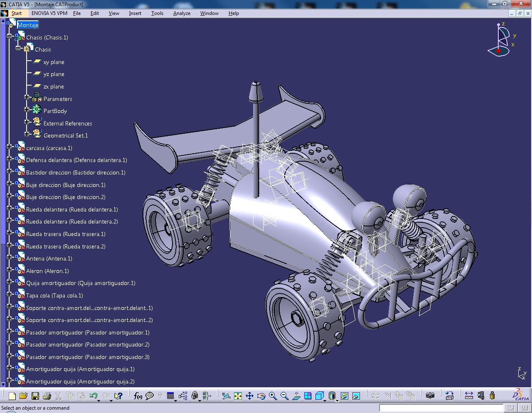Expand the Parameters node
Viewport: 532px width, 413px height.
pyautogui.click(x=27, y=98)
